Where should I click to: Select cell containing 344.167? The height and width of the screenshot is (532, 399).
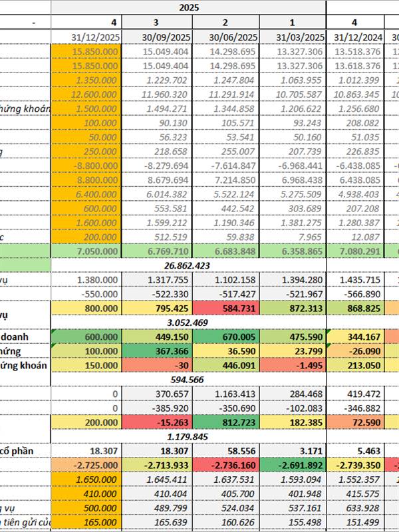(355, 336)
